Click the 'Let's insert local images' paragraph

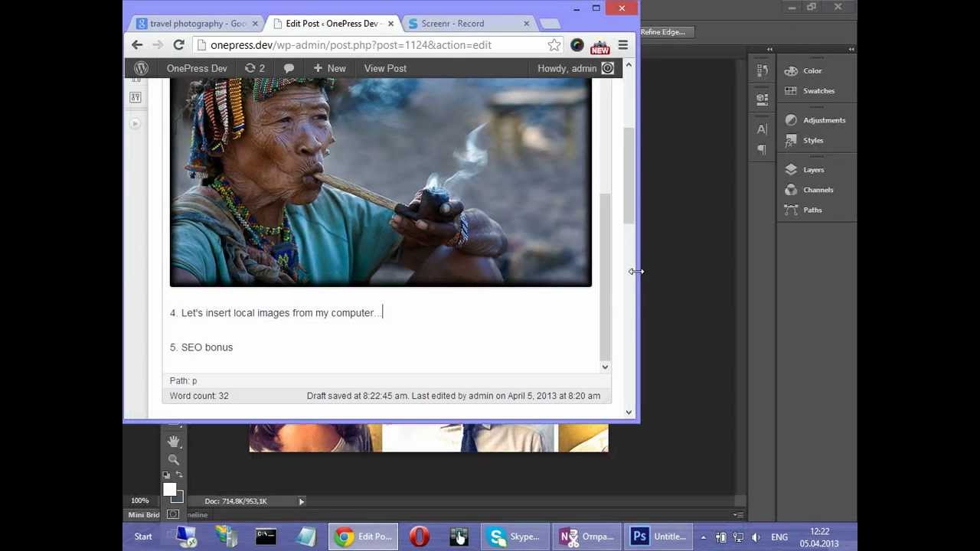coord(276,313)
